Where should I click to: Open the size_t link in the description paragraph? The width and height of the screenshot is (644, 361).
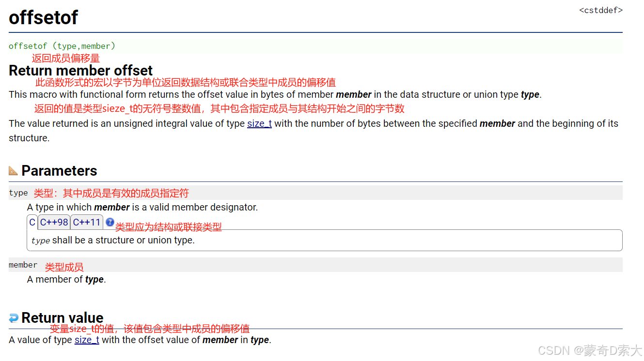259,123
